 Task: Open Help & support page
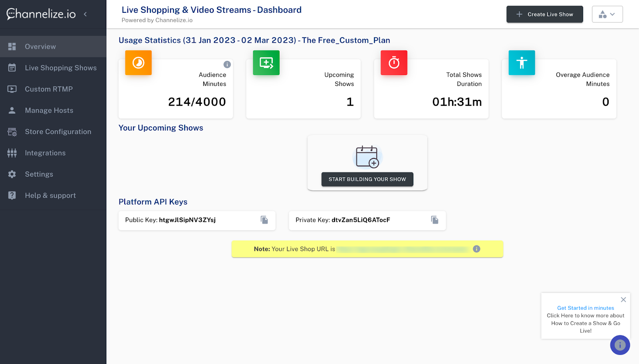point(53,196)
